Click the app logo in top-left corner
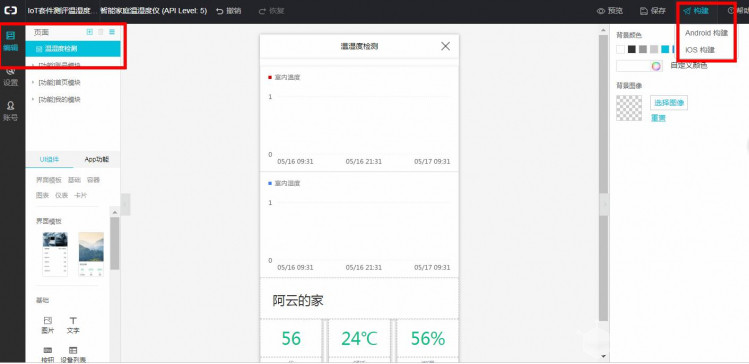 pos(11,11)
